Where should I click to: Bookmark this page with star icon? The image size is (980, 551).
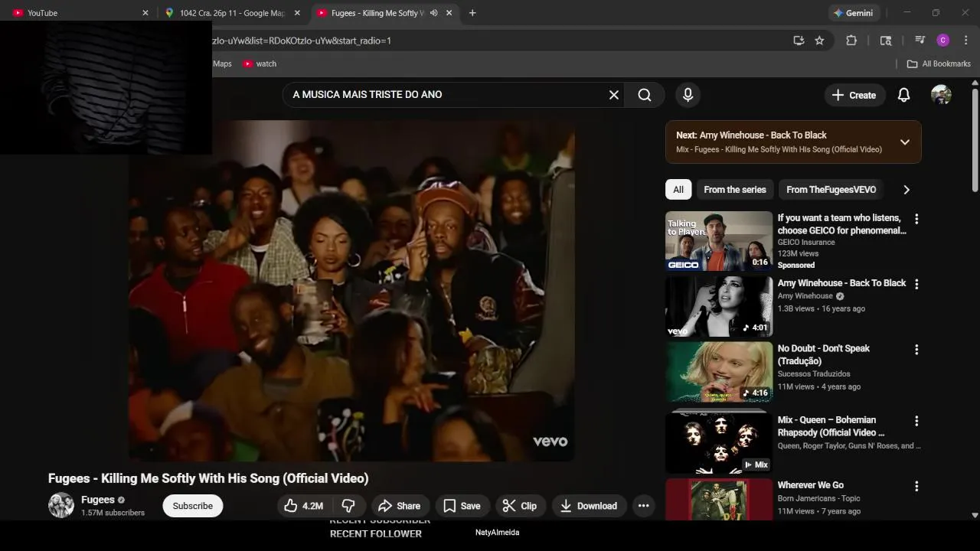click(819, 41)
